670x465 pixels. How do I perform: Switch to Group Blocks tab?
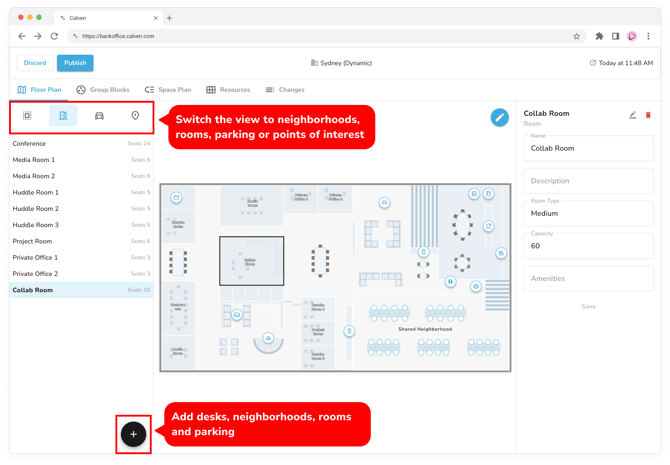[x=103, y=90]
